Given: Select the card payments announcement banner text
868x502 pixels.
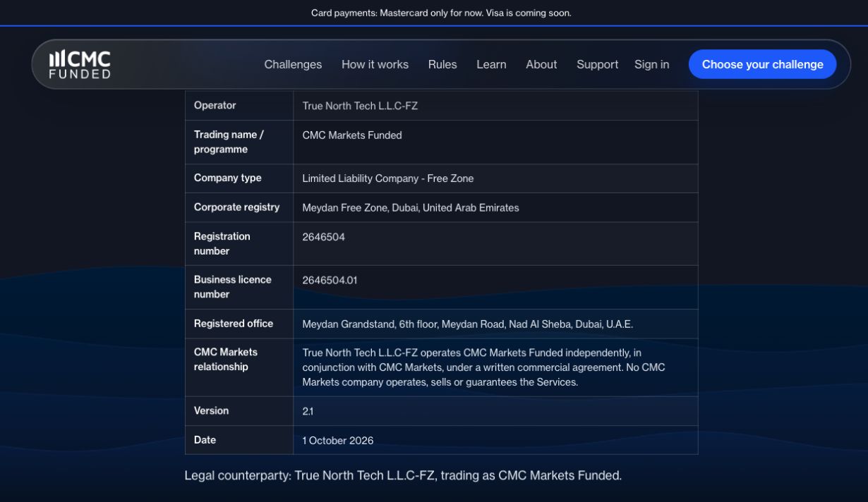Looking at the screenshot, I should (x=441, y=13).
